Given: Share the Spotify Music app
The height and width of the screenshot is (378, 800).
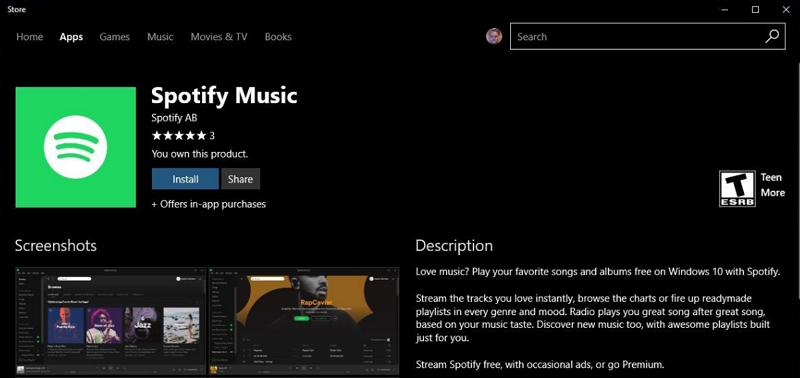Looking at the screenshot, I should [240, 179].
